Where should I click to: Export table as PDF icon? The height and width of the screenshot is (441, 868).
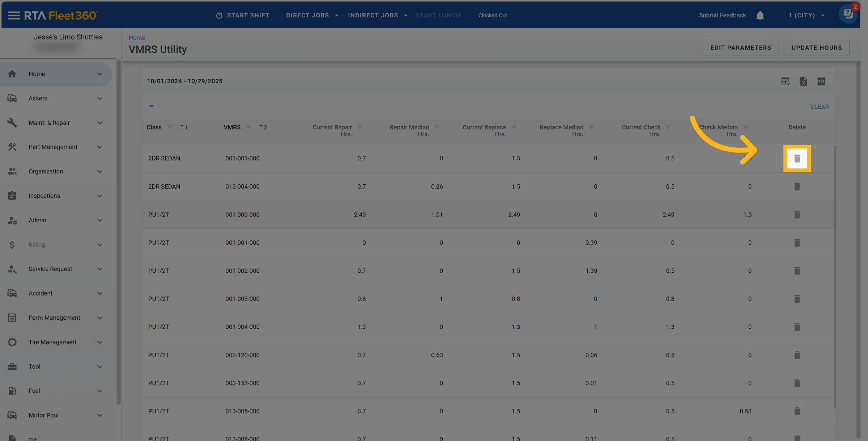[x=821, y=81]
